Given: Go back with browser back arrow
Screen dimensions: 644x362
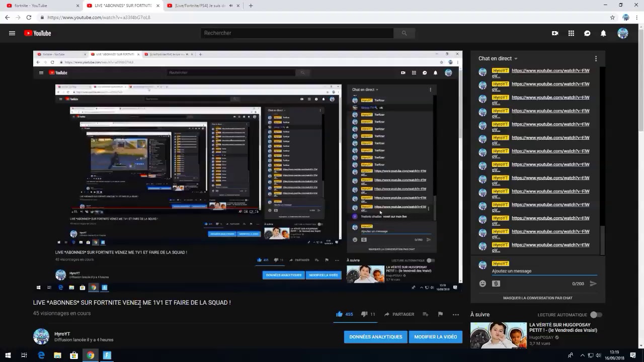Looking at the screenshot, I should coord(7,17).
